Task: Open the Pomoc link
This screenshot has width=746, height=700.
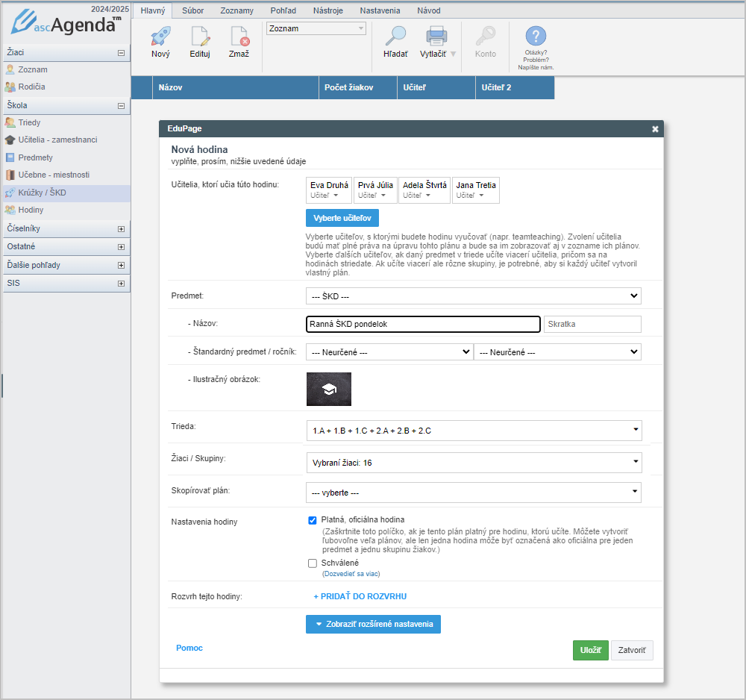Action: tap(189, 648)
